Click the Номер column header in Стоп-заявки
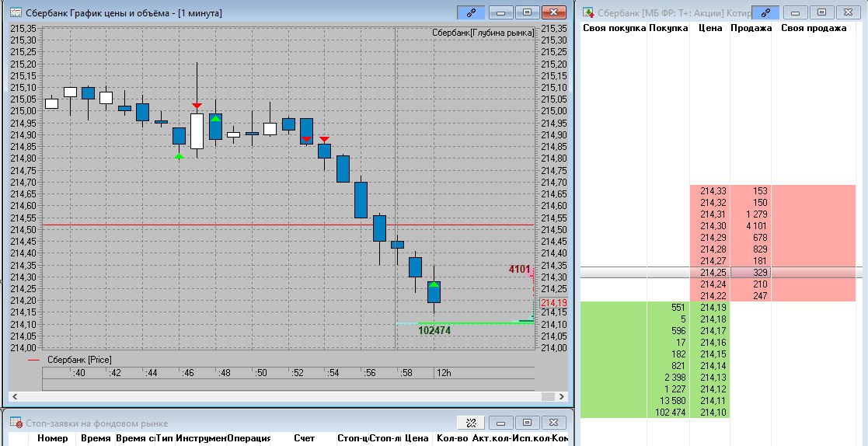This screenshot has height=446, width=868. coord(53,438)
